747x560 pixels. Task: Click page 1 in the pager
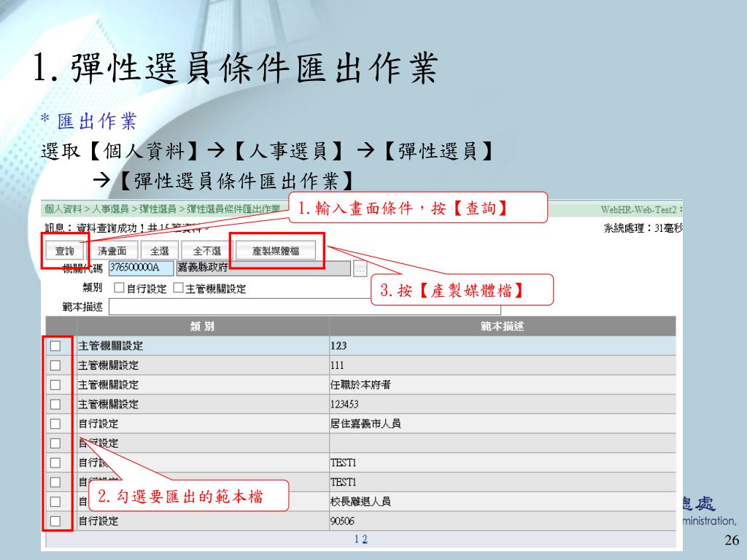(356, 539)
